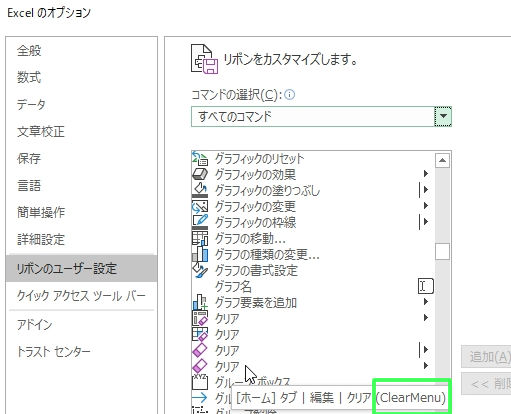511x414 pixels.
Task: Select the グラフの書式設定 icon
Action: coord(200,270)
